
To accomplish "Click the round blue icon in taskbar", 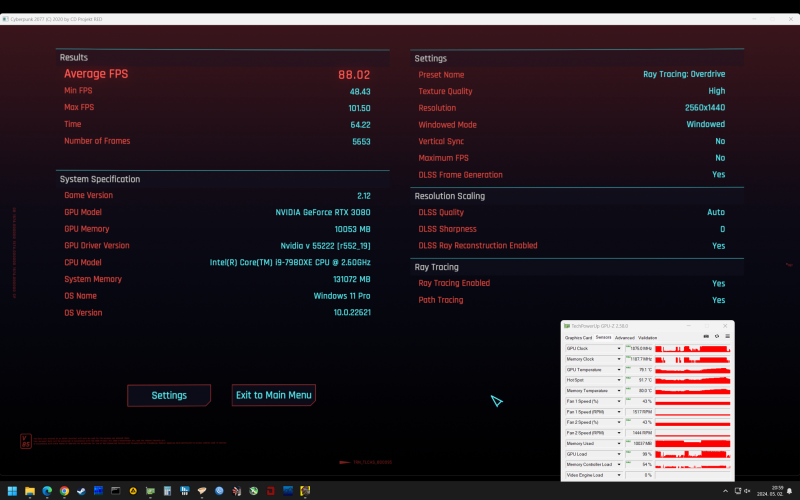I will 219,491.
